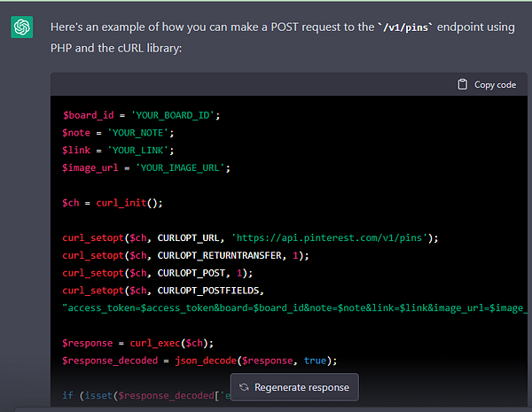Click the Pinterest API URL string

(330, 237)
